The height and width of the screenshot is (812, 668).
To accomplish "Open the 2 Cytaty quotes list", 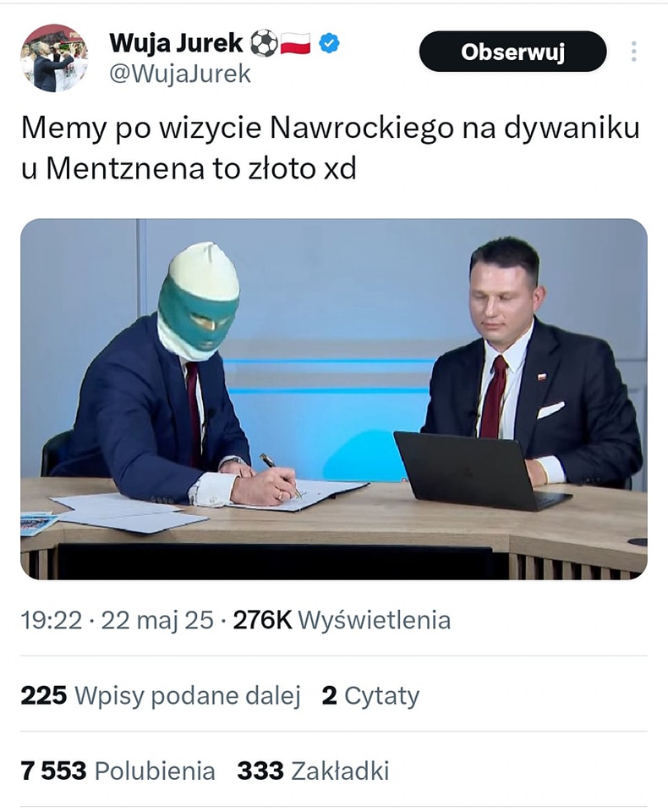I will click(x=370, y=695).
